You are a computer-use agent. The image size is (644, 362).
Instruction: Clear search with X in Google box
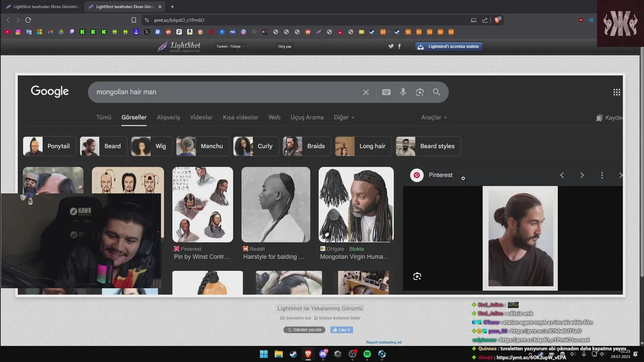(x=366, y=92)
